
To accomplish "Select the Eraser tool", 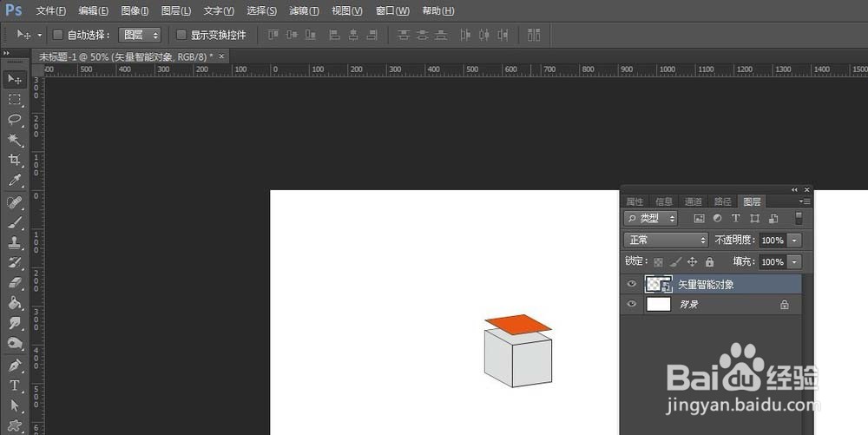I will click(x=15, y=283).
